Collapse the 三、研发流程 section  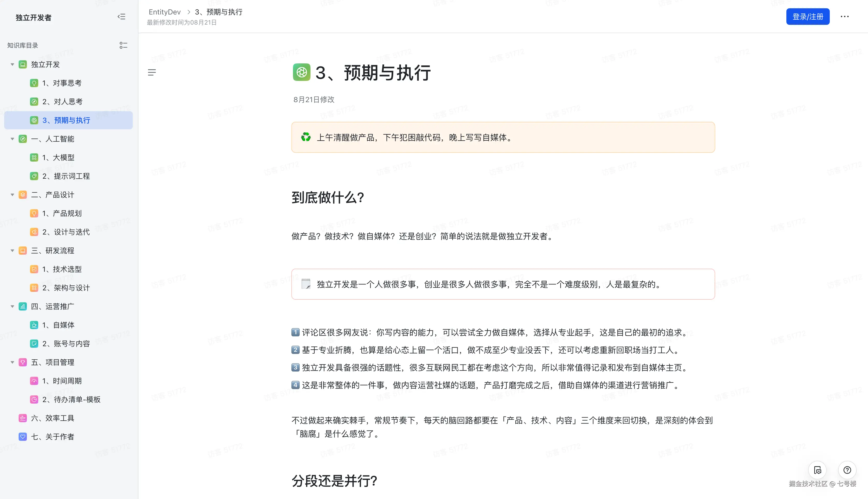click(x=12, y=251)
